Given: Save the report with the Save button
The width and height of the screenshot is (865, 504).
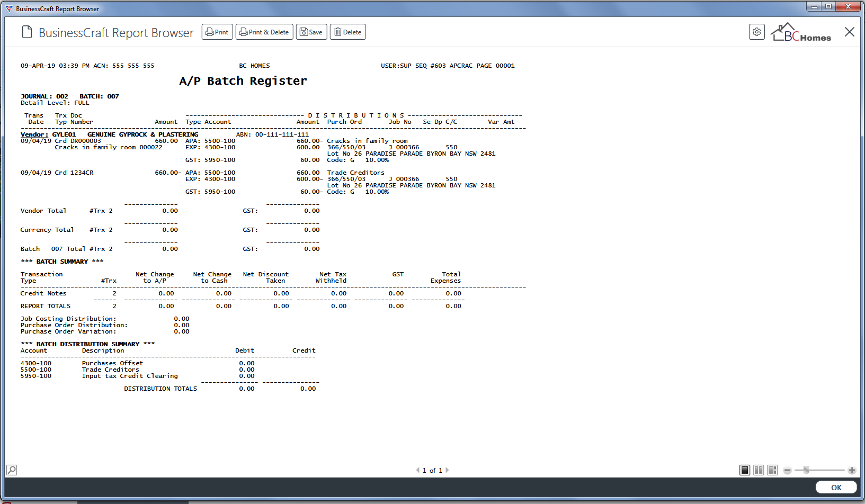Looking at the screenshot, I should pos(311,32).
